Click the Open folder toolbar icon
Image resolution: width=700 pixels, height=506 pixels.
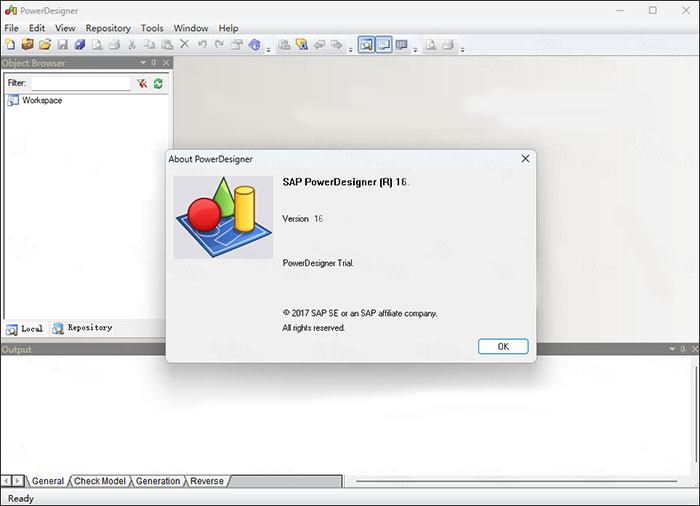45,45
